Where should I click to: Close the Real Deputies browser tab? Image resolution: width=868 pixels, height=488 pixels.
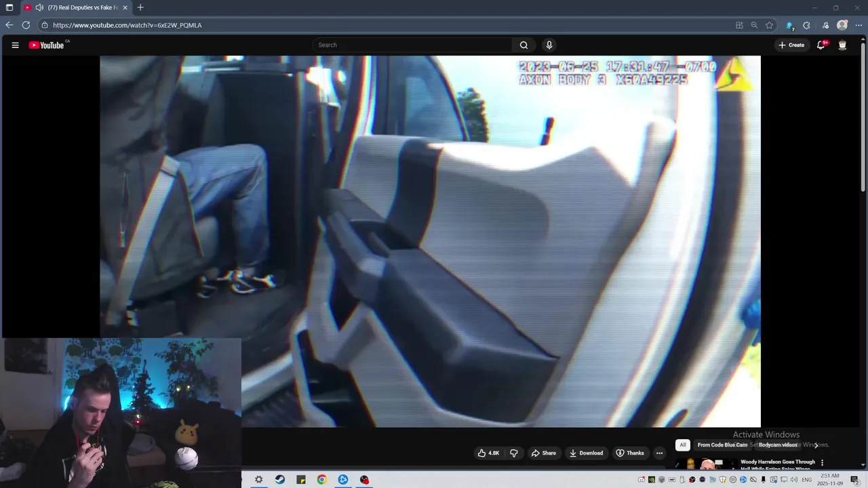[x=125, y=7]
